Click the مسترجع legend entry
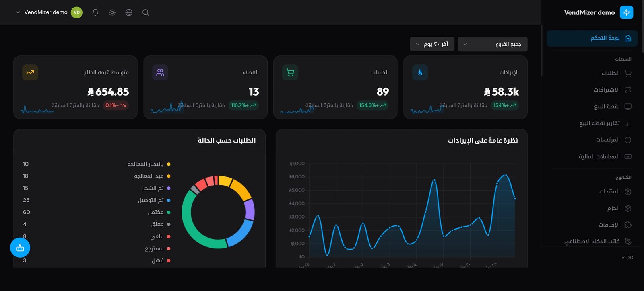The width and height of the screenshot is (644, 291). [x=158, y=248]
